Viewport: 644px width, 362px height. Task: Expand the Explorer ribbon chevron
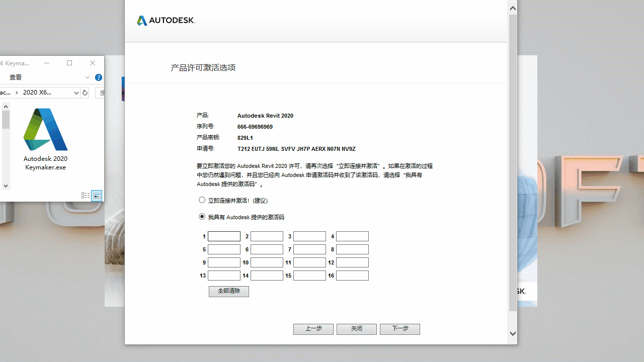[88, 77]
